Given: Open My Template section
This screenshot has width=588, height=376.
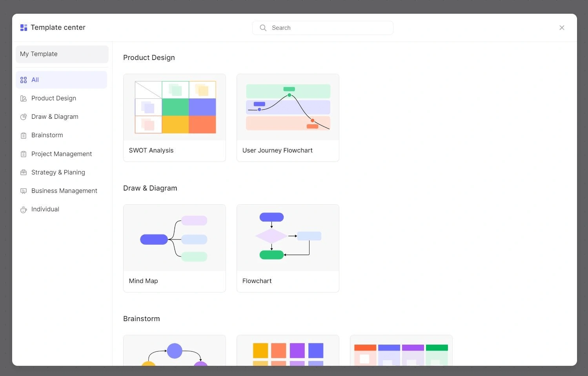Looking at the screenshot, I should coord(62,54).
